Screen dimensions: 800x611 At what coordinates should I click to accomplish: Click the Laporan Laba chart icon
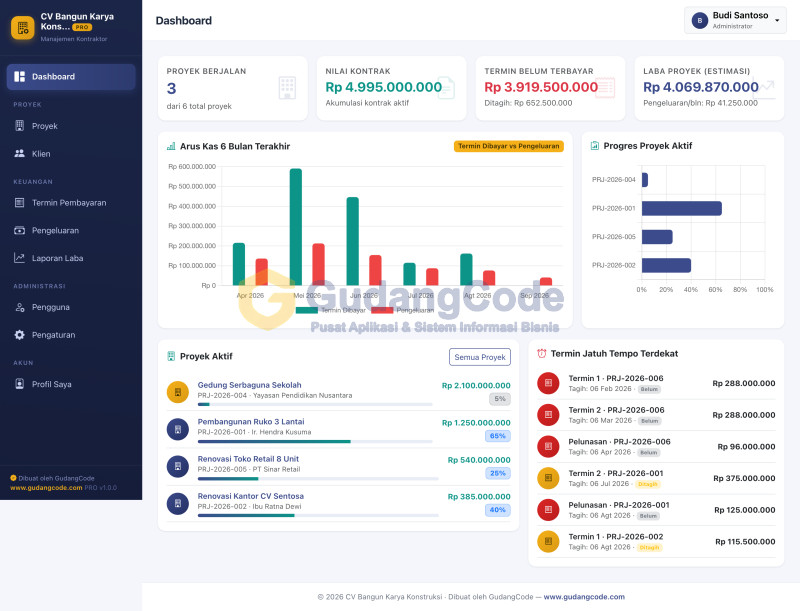click(19, 258)
